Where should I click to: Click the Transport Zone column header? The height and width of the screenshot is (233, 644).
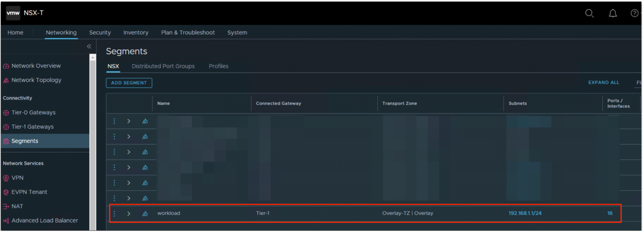(x=400, y=103)
